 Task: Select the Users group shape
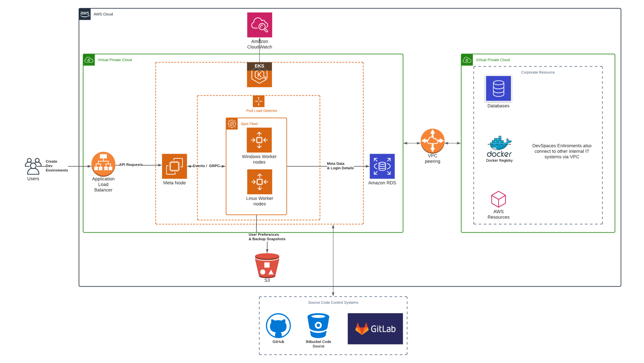pos(33,166)
